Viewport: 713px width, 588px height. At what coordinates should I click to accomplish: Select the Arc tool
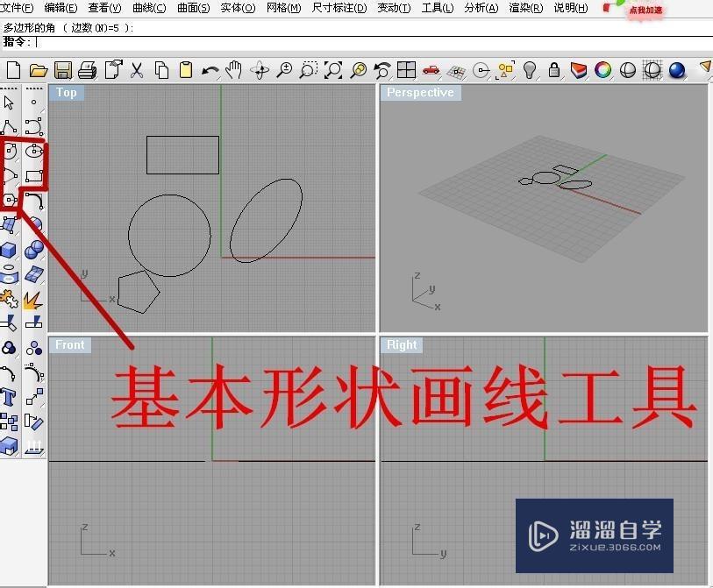tap(10, 175)
